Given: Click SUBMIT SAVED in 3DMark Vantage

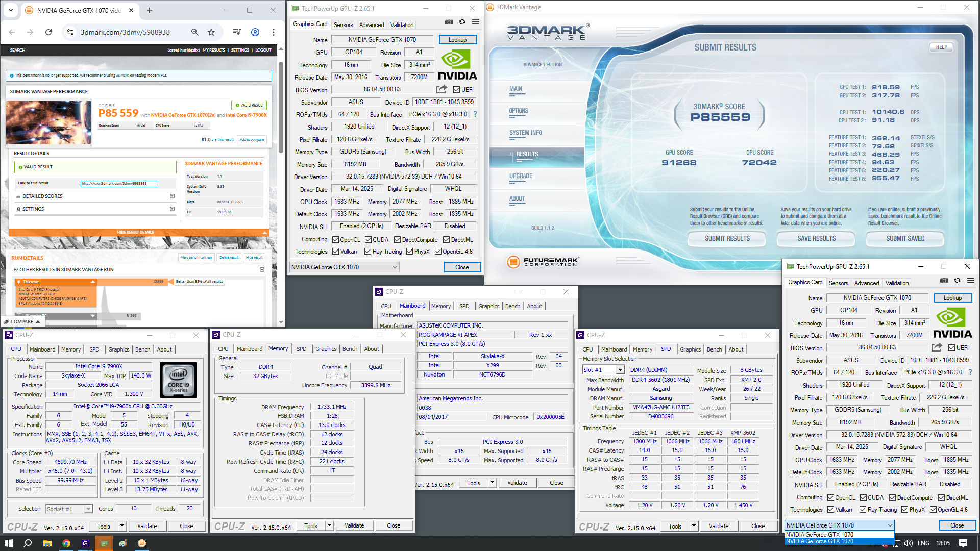Looking at the screenshot, I should pos(905,239).
